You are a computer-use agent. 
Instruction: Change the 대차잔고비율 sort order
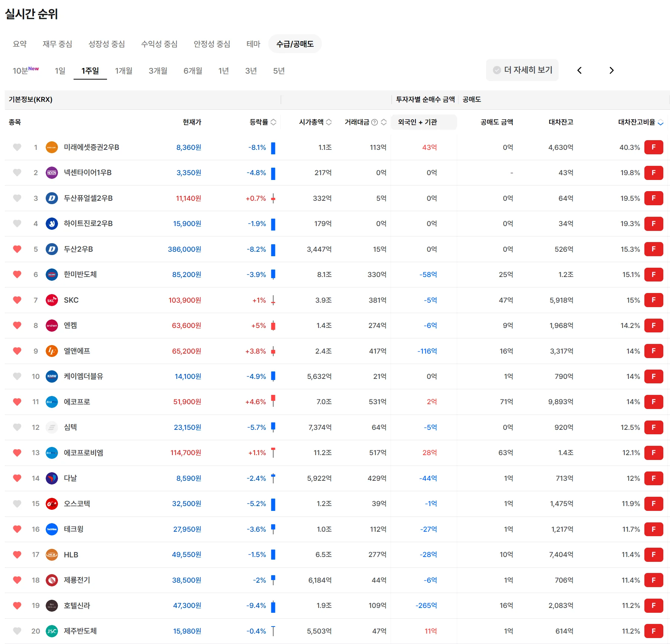660,122
